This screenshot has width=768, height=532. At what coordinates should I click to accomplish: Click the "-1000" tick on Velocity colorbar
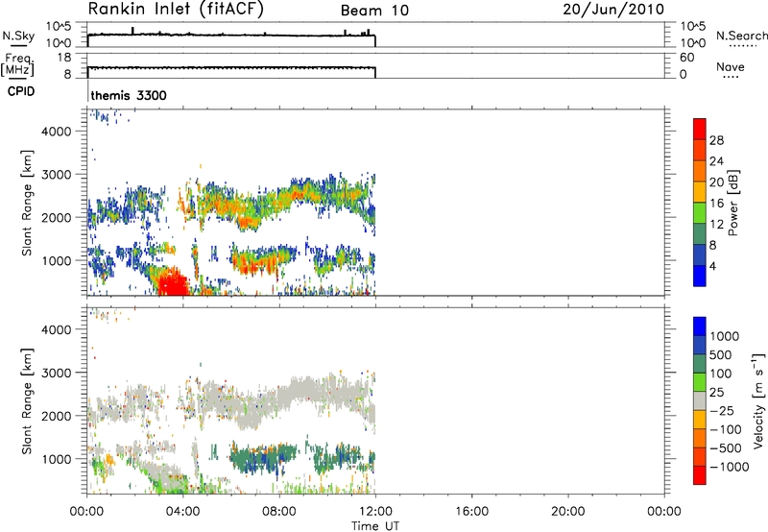point(729,467)
